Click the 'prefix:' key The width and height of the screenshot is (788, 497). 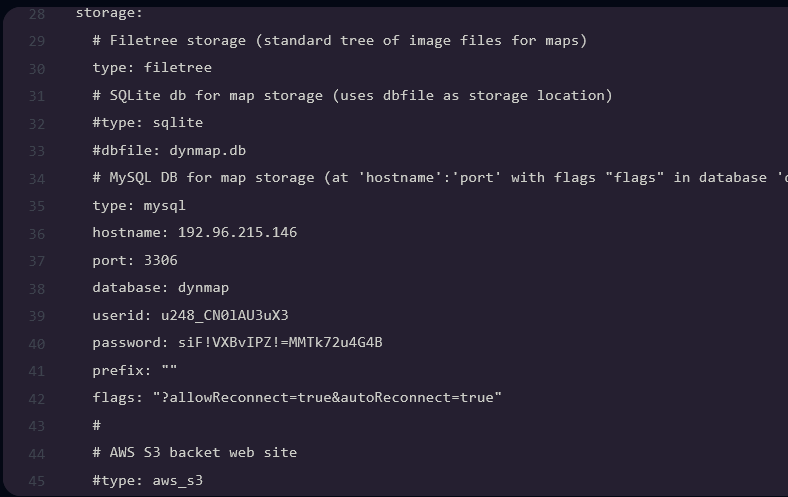pyautogui.click(x=122, y=370)
